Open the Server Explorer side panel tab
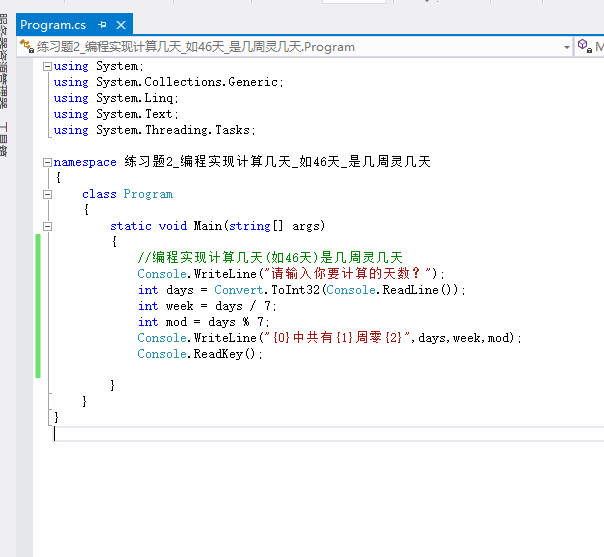The height and width of the screenshot is (557, 604). pos(4,60)
